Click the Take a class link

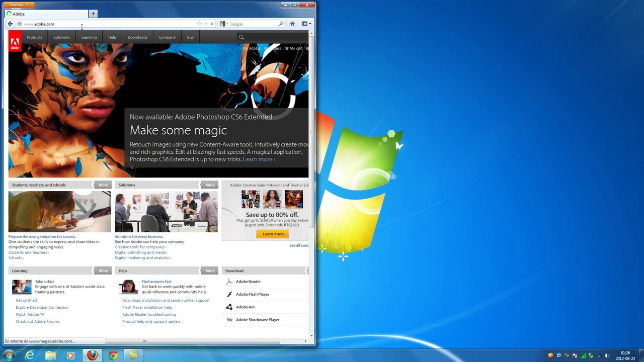click(x=45, y=282)
